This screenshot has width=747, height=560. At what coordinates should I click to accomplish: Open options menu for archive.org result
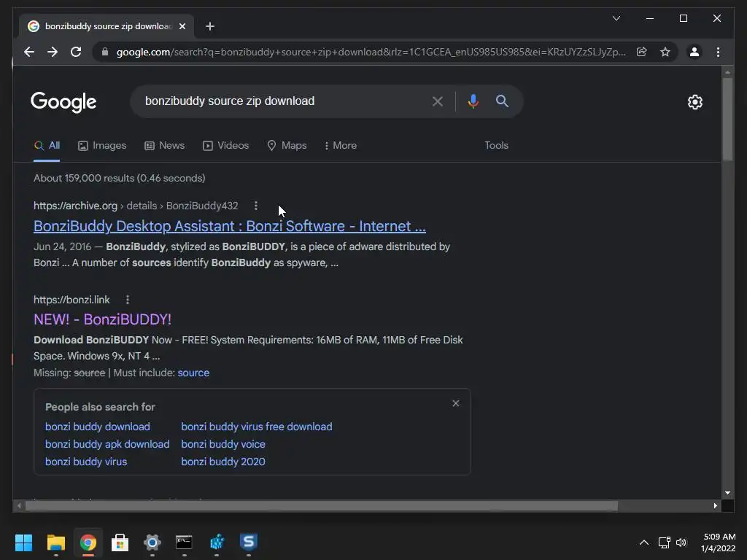[x=256, y=206]
